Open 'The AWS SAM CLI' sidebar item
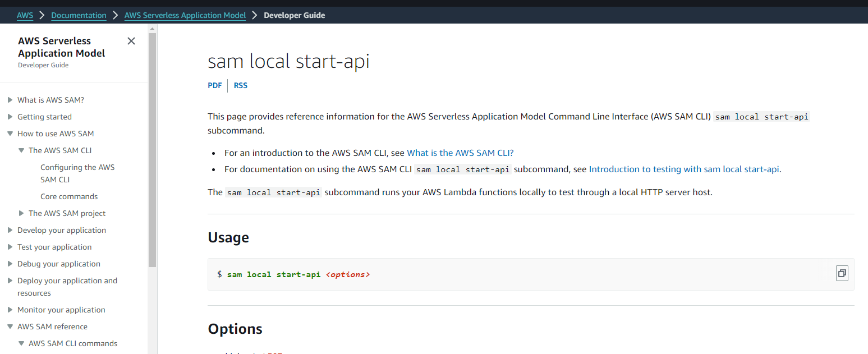 point(60,150)
